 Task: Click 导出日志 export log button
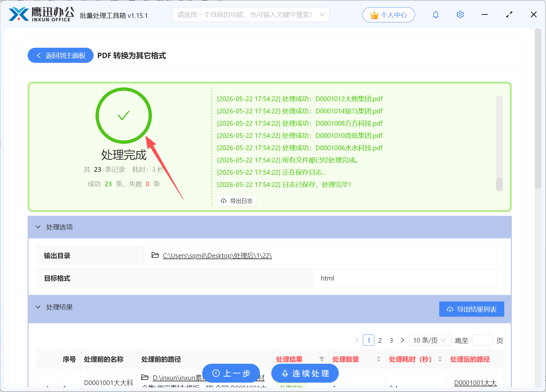(x=237, y=201)
